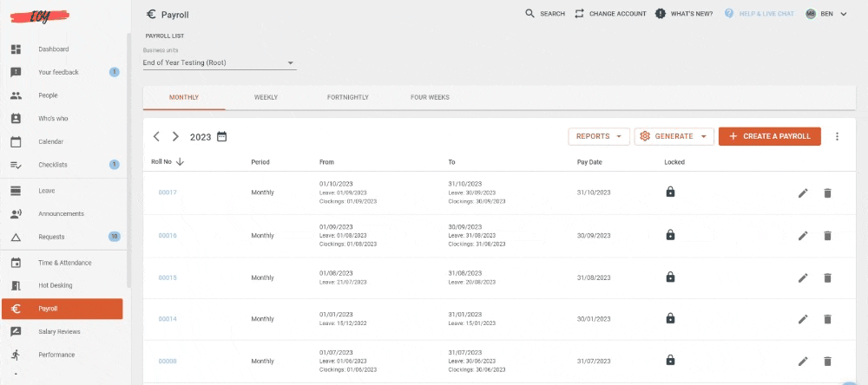Click the sidebar vertical scrollbar
The width and height of the screenshot is (868, 385).
pos(129,160)
